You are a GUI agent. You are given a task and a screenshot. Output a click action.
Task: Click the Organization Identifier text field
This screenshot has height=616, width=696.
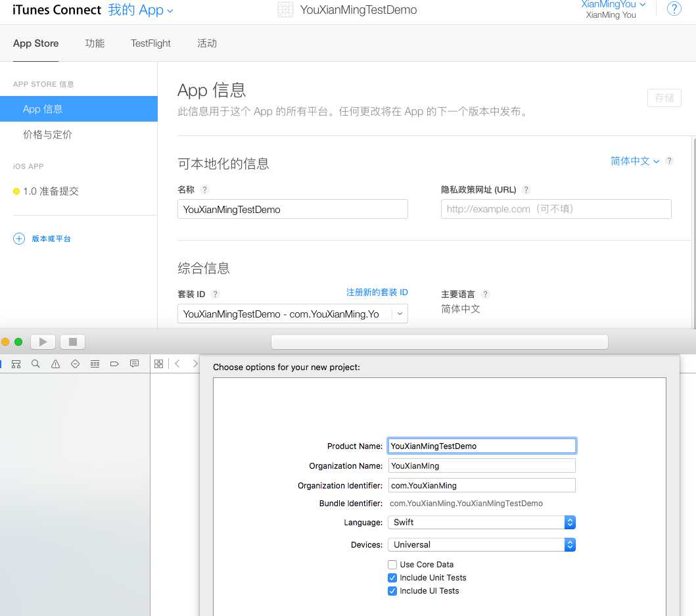(x=482, y=485)
